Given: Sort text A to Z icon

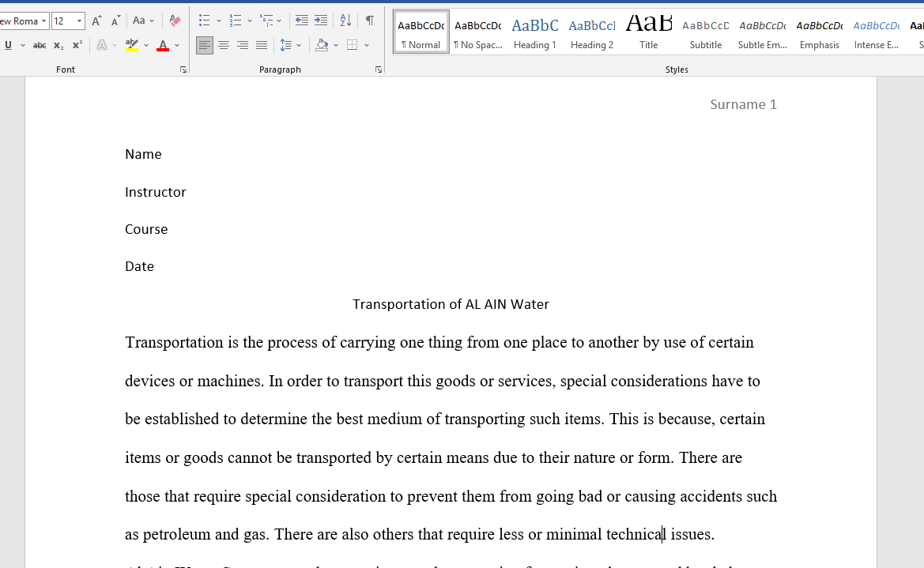Looking at the screenshot, I should pyautogui.click(x=346, y=21).
